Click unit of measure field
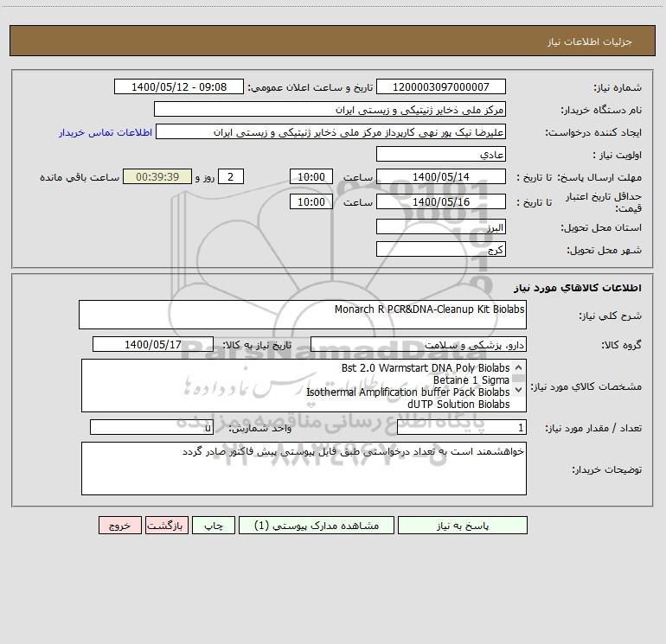This screenshot has height=644, width=666. 151,427
